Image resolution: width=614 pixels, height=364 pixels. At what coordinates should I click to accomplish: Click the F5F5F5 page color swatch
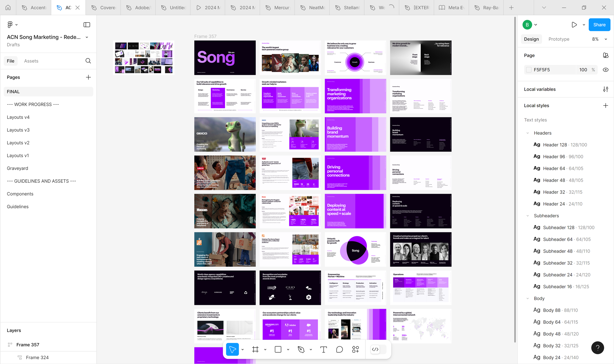[529, 70]
